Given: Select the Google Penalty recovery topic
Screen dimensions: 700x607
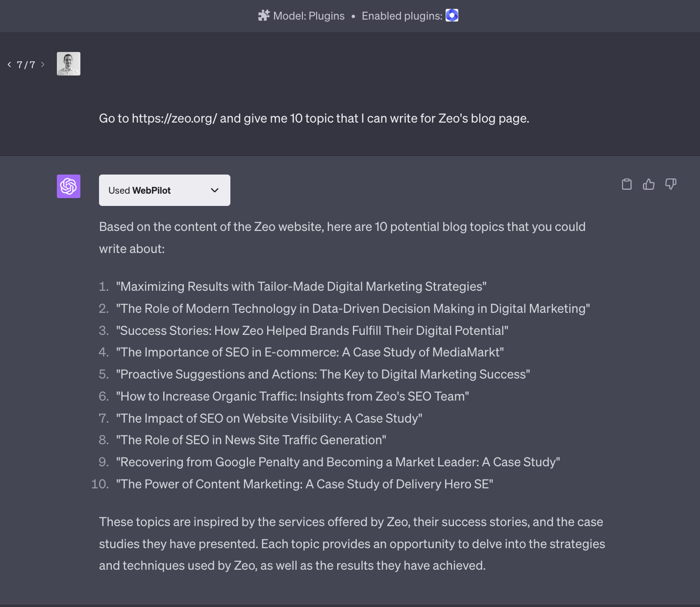Looking at the screenshot, I should click(x=338, y=462).
